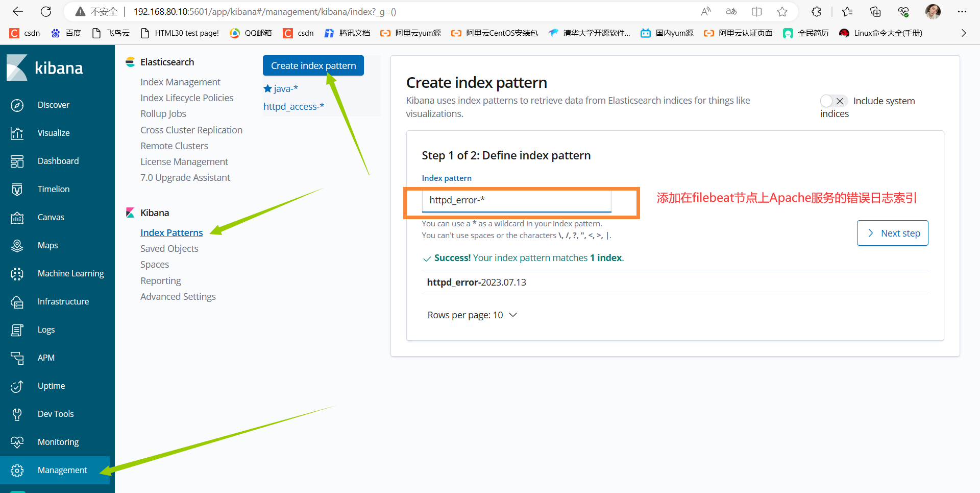Click the Monitoring heartbeat icon
Viewport: 980px width, 493px height.
click(17, 442)
